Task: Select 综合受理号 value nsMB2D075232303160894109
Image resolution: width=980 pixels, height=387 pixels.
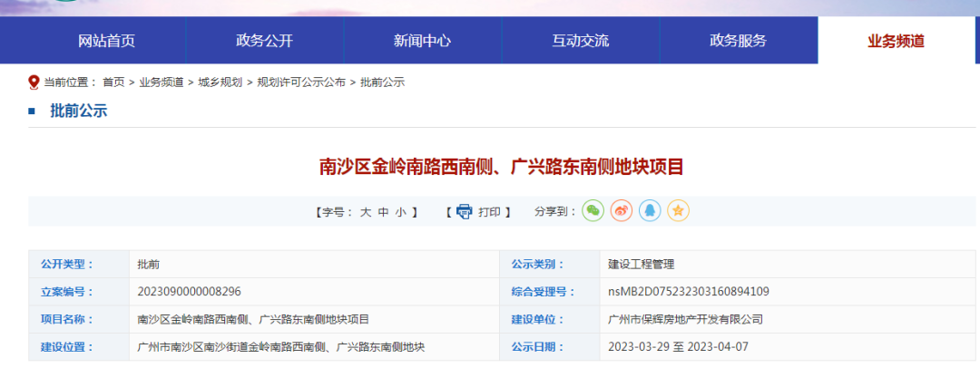Action: click(688, 292)
